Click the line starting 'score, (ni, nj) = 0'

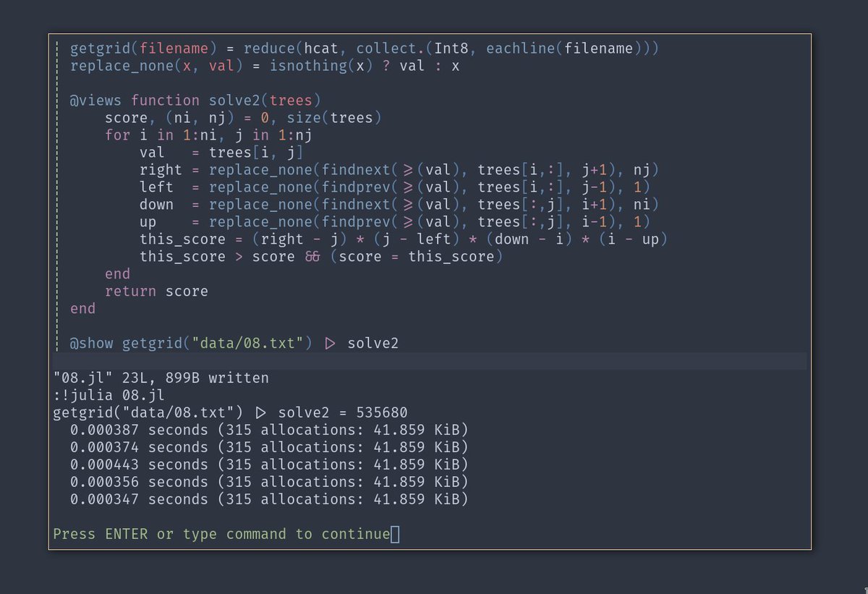[x=243, y=118]
